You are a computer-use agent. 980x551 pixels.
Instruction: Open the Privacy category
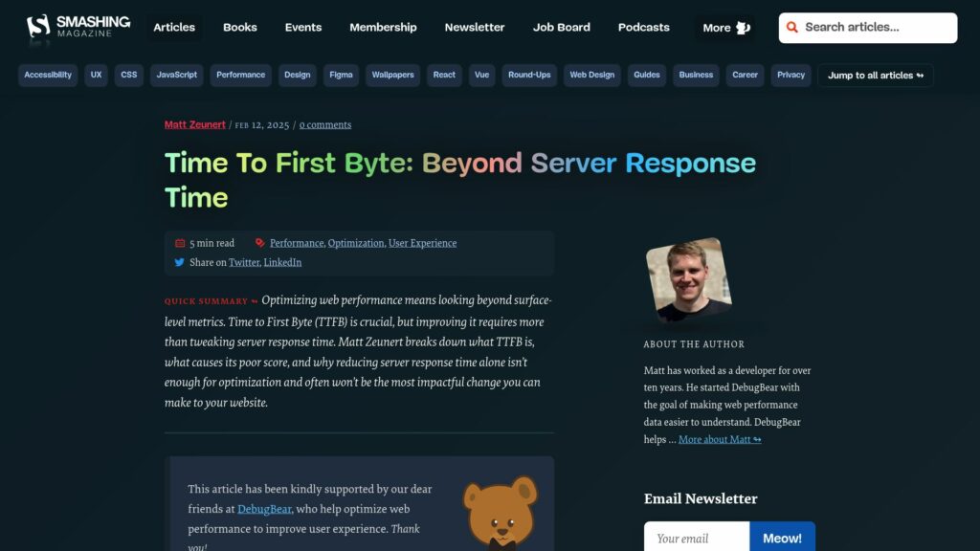pos(791,75)
